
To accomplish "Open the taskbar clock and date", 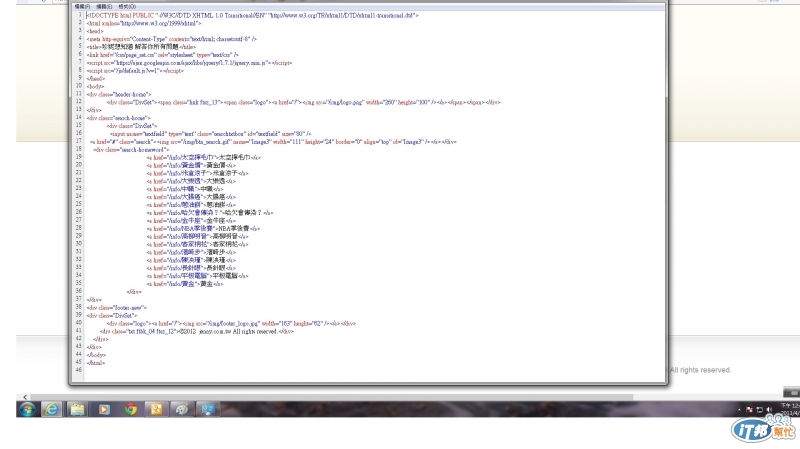I will pos(790,409).
